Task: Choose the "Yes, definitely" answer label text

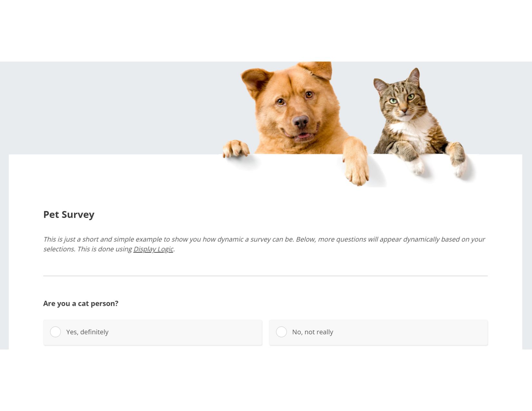Action: click(87, 332)
